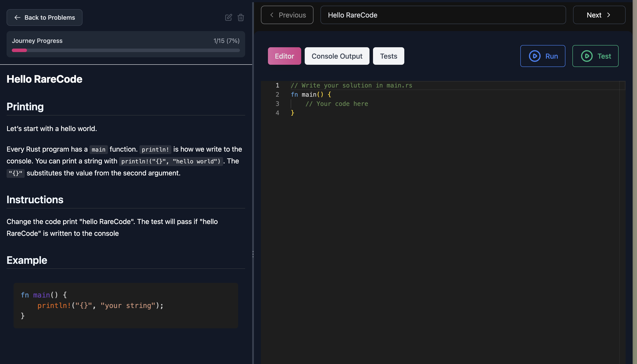Click the panel resize handle dots
The height and width of the screenshot is (364, 637).
[253, 254]
